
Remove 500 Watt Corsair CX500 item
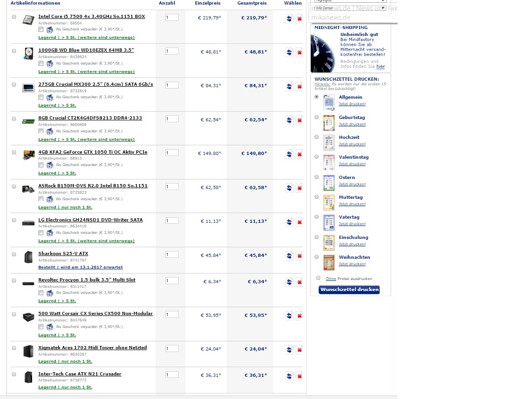(x=300, y=316)
